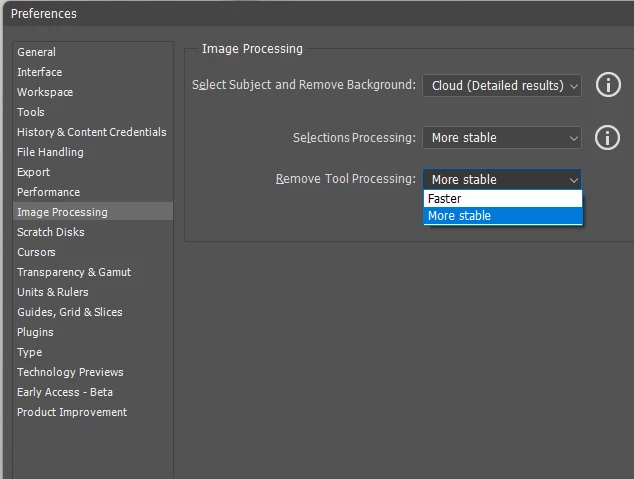The height and width of the screenshot is (479, 634).
Task: Go to Workspace preferences
Action: pos(45,92)
